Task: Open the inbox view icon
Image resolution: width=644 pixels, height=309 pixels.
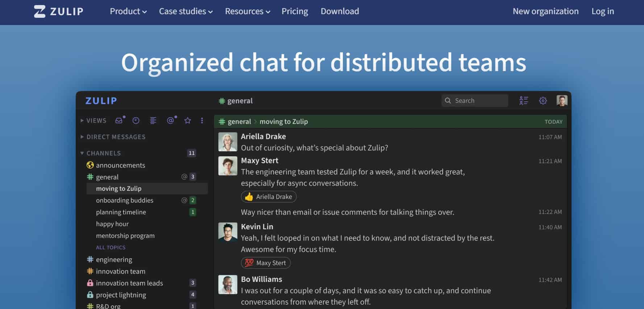Action: tap(119, 120)
